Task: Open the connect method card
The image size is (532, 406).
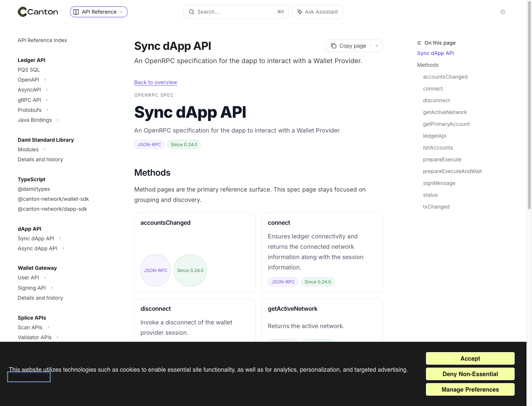Action: click(x=322, y=252)
